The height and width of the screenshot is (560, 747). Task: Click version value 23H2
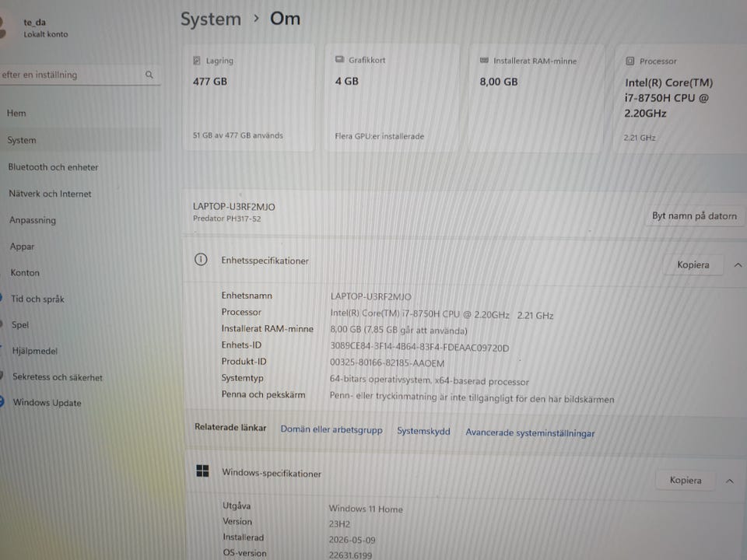(339, 524)
